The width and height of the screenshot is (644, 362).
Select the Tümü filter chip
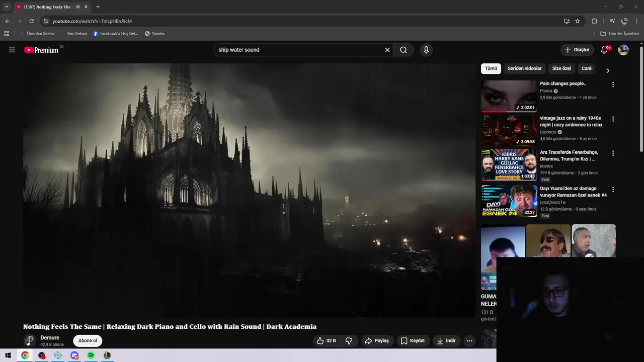coord(491,68)
